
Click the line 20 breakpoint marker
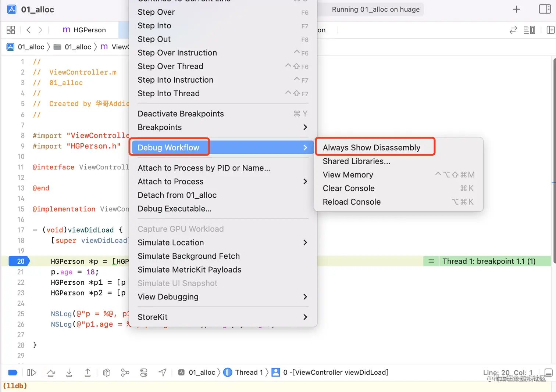[x=19, y=261]
